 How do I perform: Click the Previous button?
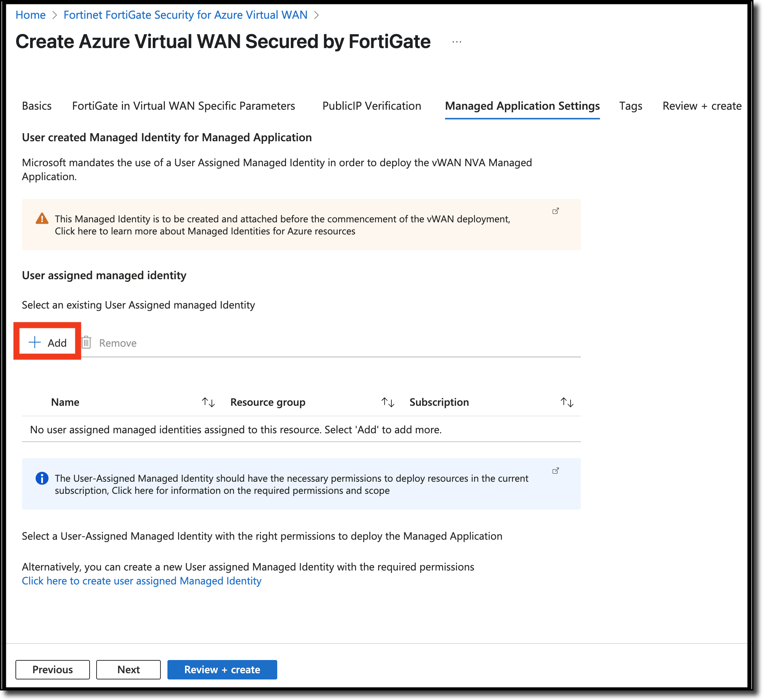coord(53,670)
